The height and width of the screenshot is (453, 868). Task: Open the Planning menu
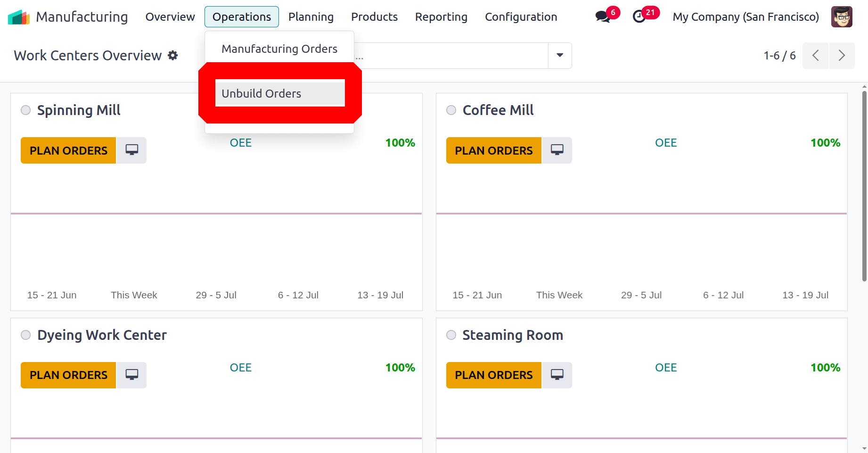[x=311, y=17]
